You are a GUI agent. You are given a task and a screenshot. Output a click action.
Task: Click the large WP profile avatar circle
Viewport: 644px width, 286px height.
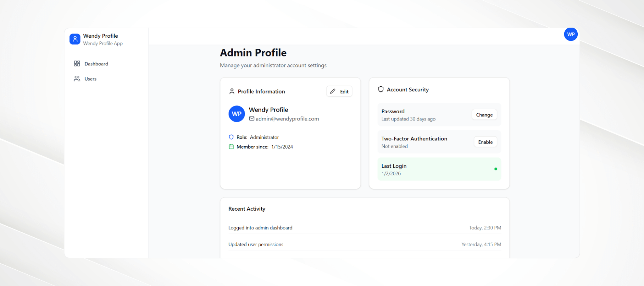point(237,114)
